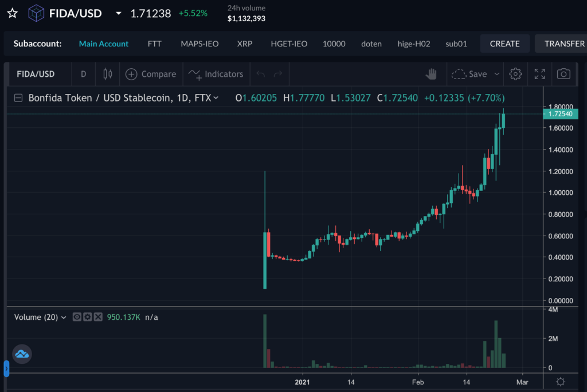Open the Indicators menu

(216, 74)
